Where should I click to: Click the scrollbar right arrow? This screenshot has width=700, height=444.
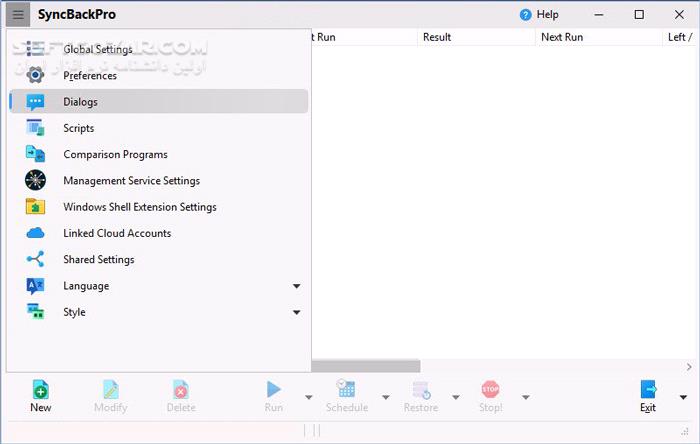pyautogui.click(x=689, y=367)
